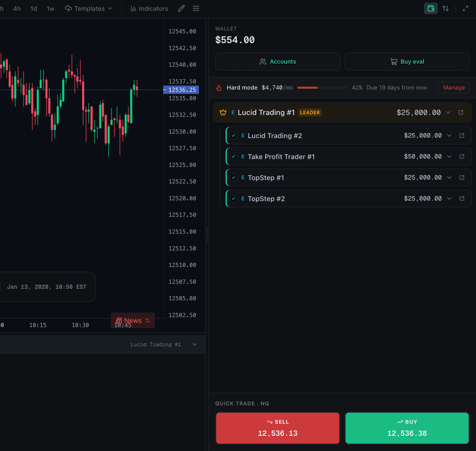Switch to 1w timeframe
The width and height of the screenshot is (476, 451).
pyautogui.click(x=50, y=9)
